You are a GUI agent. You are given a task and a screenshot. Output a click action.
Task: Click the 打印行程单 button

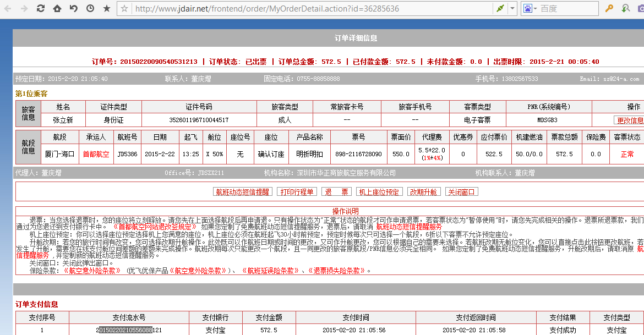(297, 192)
